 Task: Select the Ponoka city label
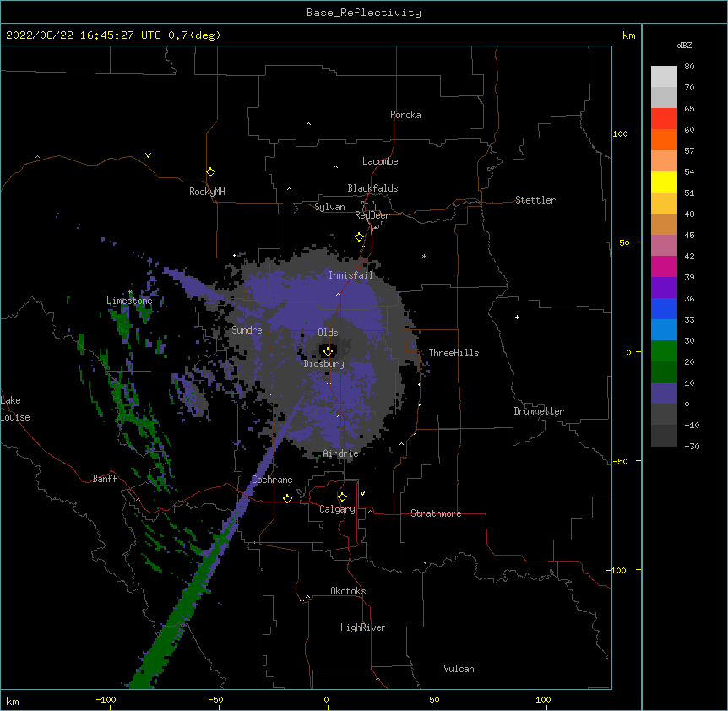pos(405,115)
